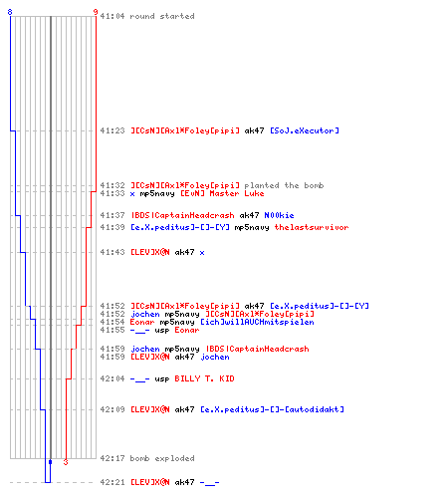The width and height of the screenshot is (448, 498).
Task: Click the red team count 9 label
Action: click(x=96, y=12)
